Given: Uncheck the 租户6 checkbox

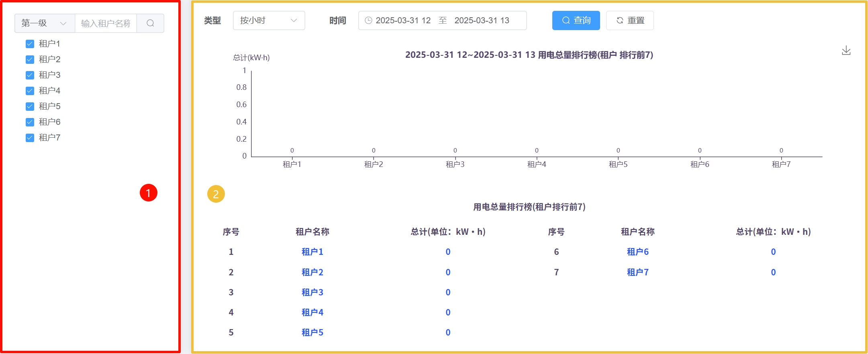Looking at the screenshot, I should pyautogui.click(x=30, y=122).
